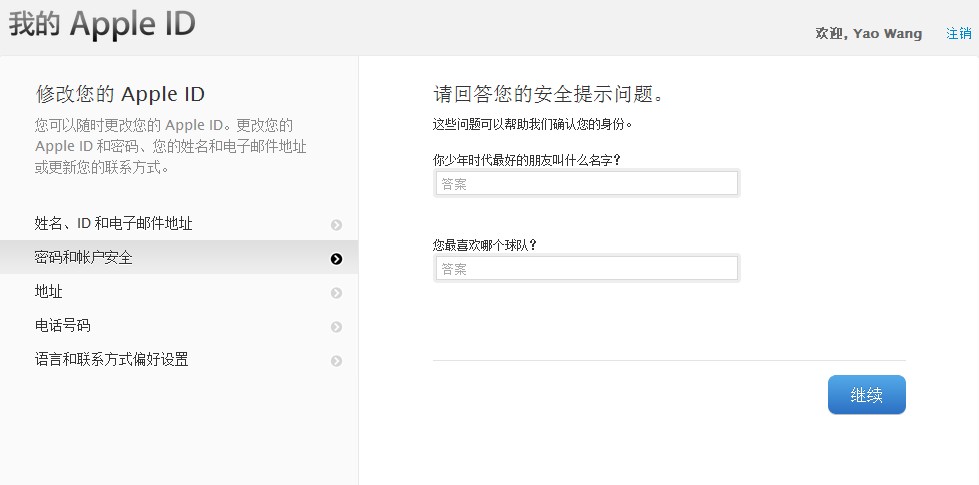Go to 电话号码 settings

62,326
